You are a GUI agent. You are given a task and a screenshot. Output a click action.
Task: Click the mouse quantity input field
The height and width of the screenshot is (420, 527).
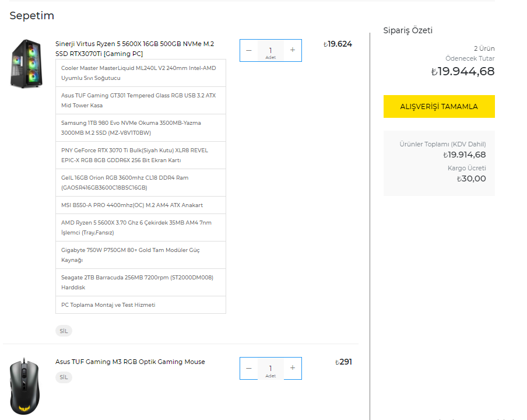click(270, 368)
